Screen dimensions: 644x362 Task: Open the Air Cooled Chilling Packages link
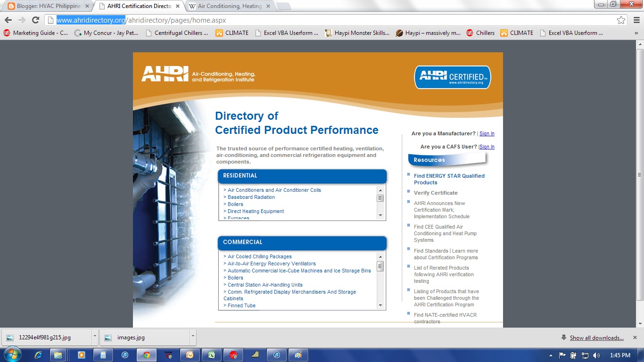click(258, 256)
